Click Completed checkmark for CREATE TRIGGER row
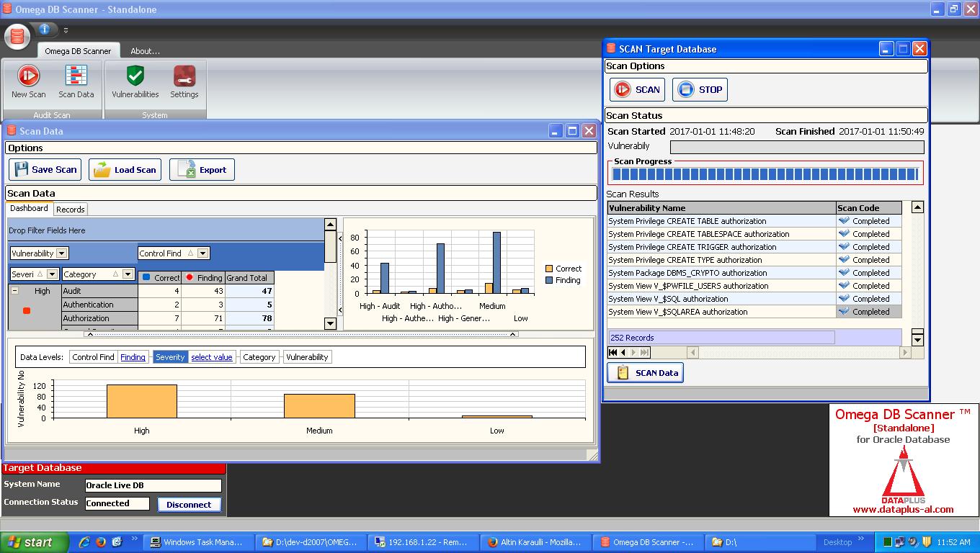 pos(845,247)
